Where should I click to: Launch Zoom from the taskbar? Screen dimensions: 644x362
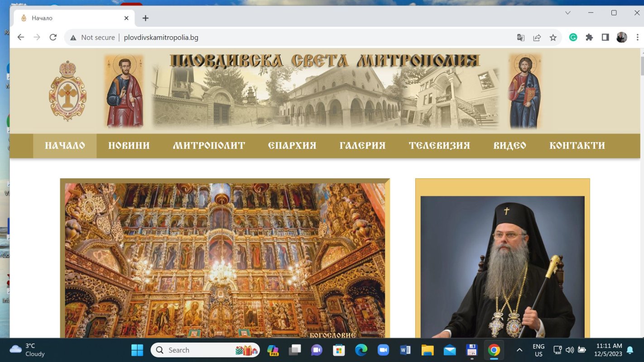click(x=383, y=350)
